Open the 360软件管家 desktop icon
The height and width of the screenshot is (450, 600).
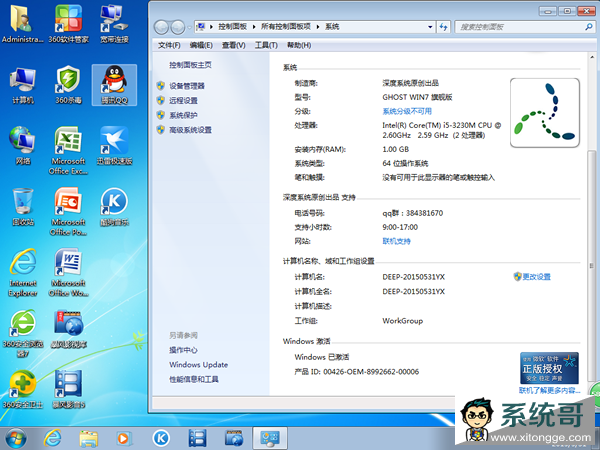point(68,24)
